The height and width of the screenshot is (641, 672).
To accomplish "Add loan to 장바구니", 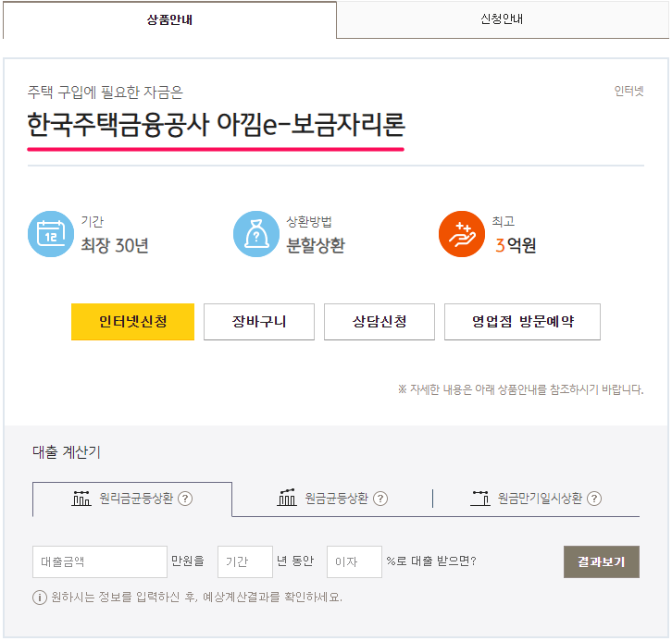I will 259,322.
